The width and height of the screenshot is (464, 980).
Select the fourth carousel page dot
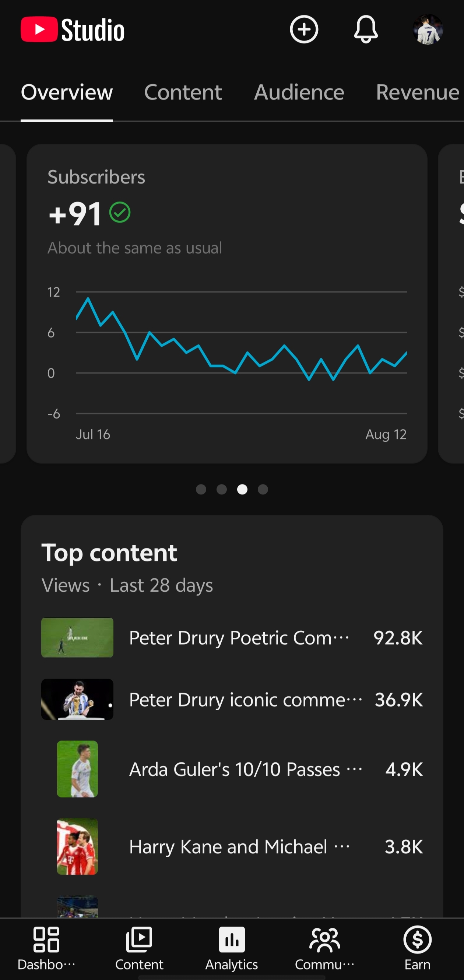click(263, 489)
